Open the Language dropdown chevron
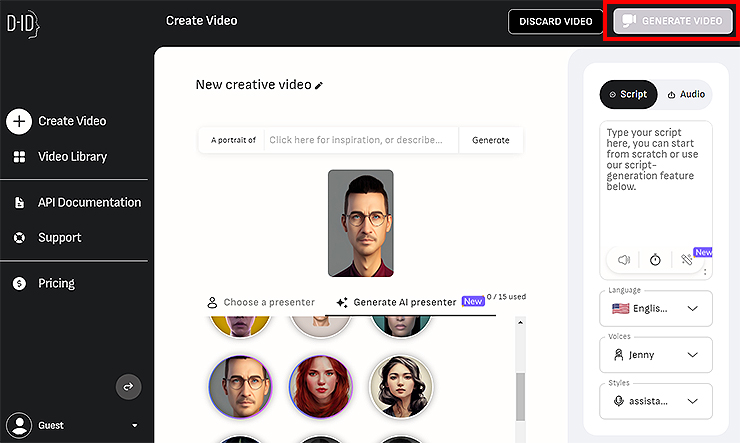This screenshot has width=740, height=443. point(692,309)
